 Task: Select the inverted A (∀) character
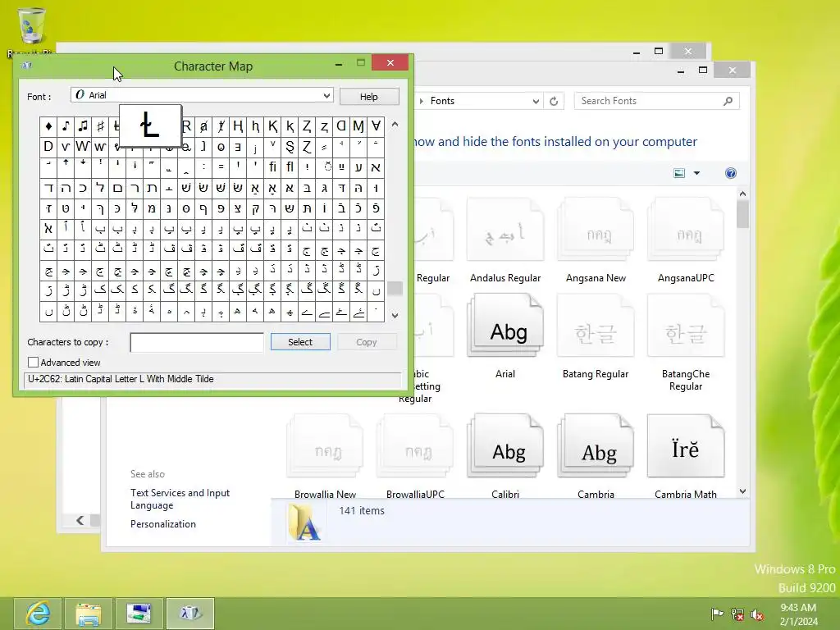click(x=376, y=126)
